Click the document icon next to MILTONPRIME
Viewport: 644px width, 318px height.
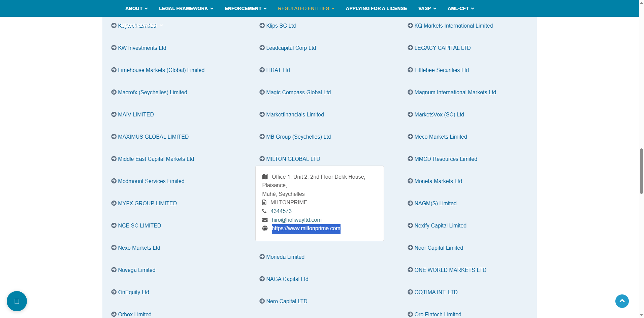(264, 203)
